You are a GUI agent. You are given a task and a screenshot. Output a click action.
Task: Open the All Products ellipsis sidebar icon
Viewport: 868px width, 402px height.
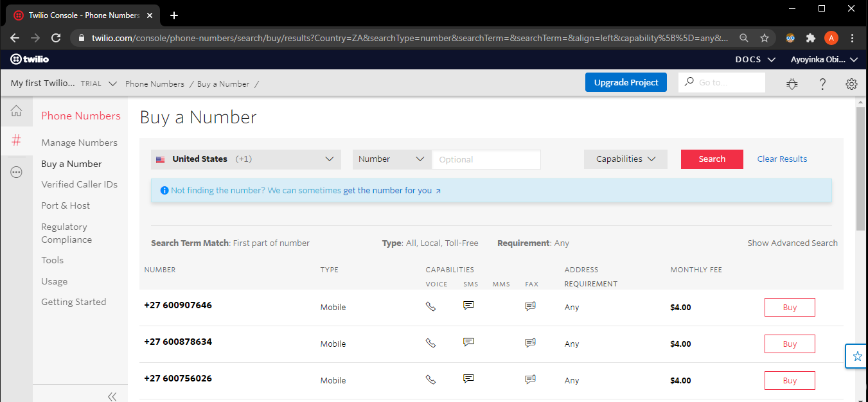(x=16, y=172)
